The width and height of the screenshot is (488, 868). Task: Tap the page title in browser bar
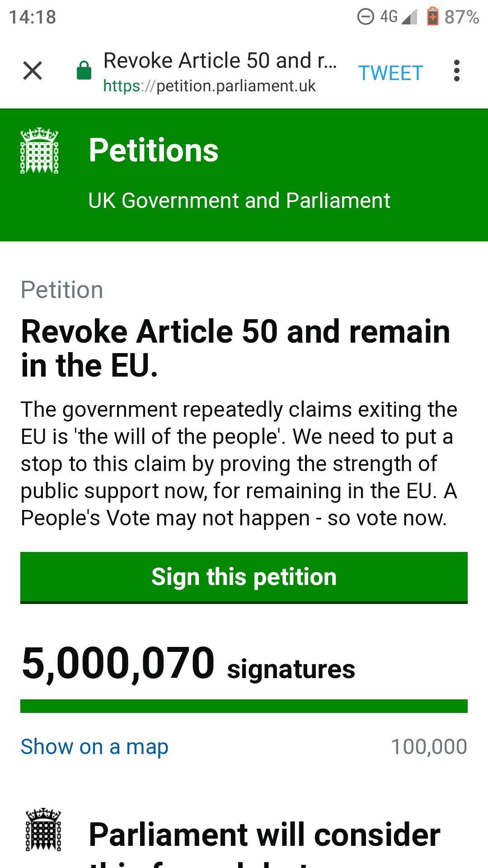coord(220,61)
